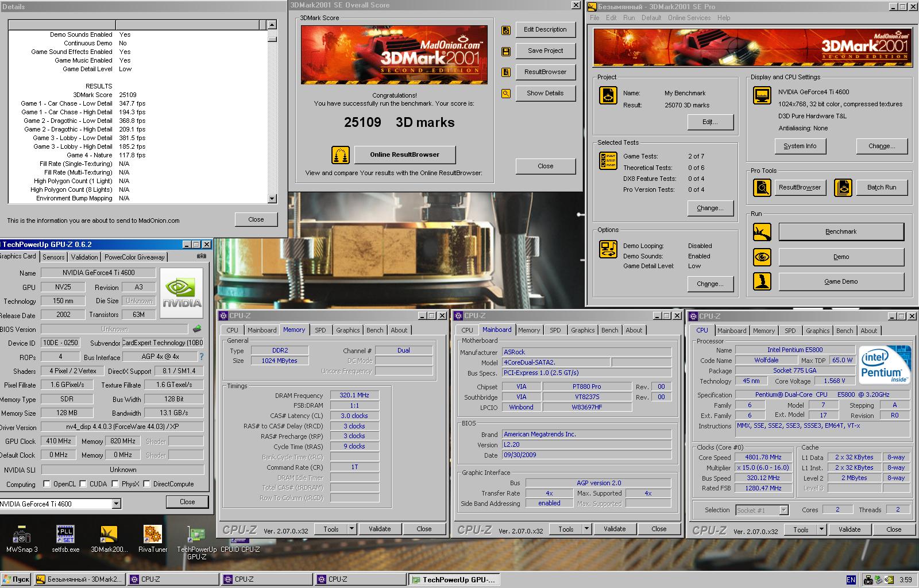Screen dimensions: 919x588
Task: Click the Details list scroll up arrow
Action: coord(272,25)
